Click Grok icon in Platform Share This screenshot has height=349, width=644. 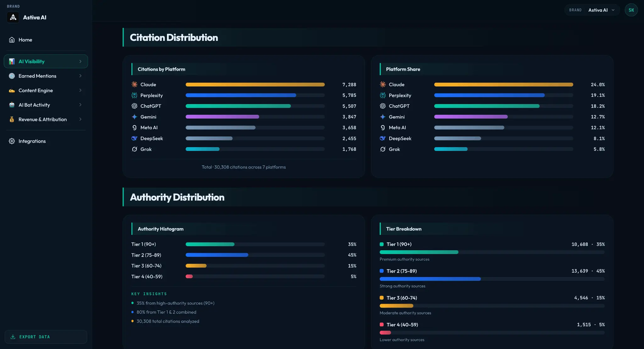tap(383, 149)
